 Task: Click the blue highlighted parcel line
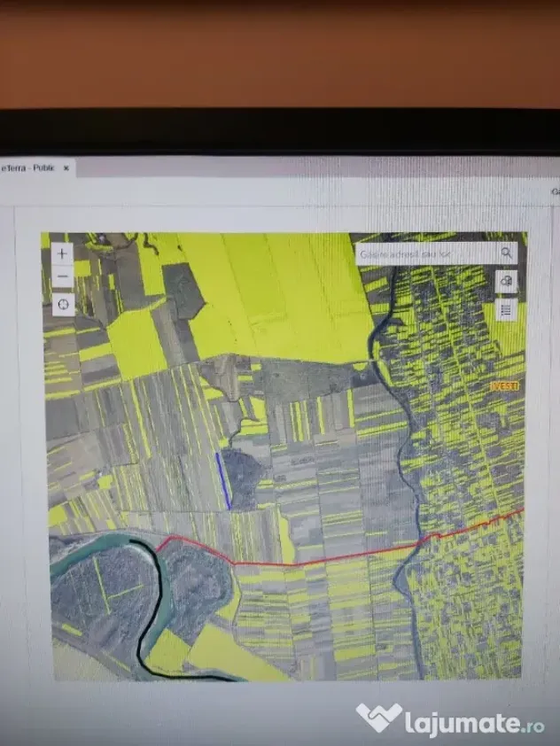(223, 480)
